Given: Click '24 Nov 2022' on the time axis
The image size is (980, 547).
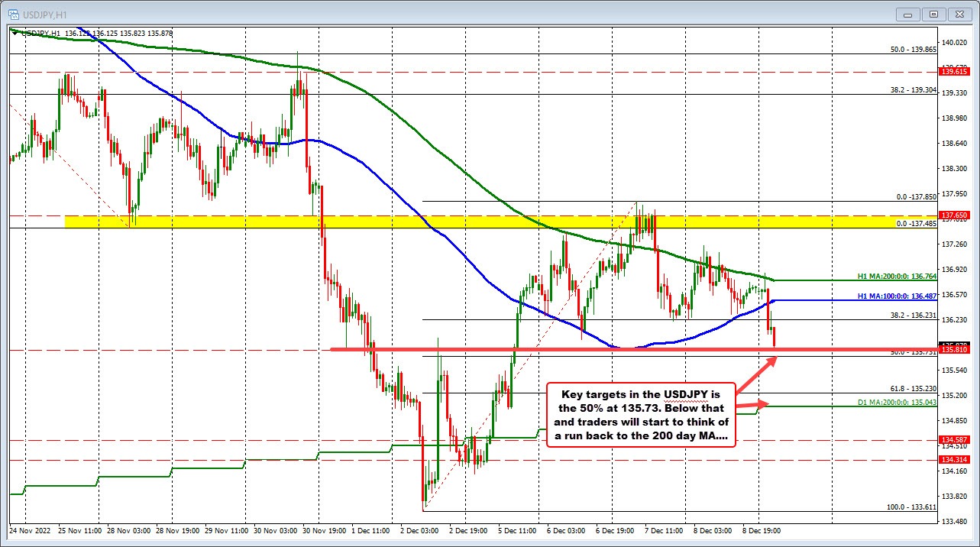Looking at the screenshot, I should [x=29, y=529].
